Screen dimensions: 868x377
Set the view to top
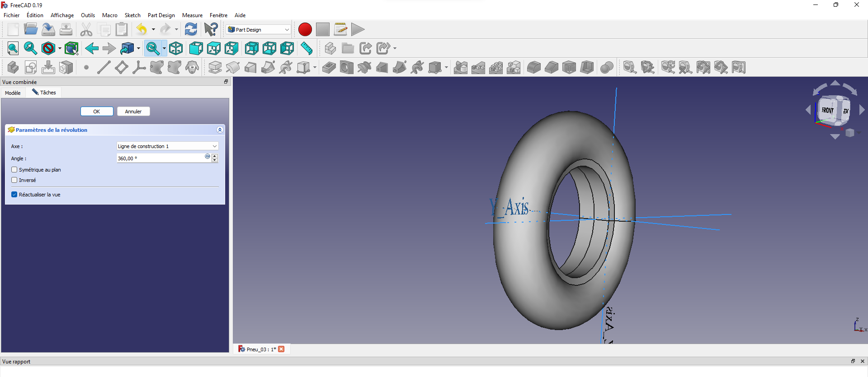point(214,48)
